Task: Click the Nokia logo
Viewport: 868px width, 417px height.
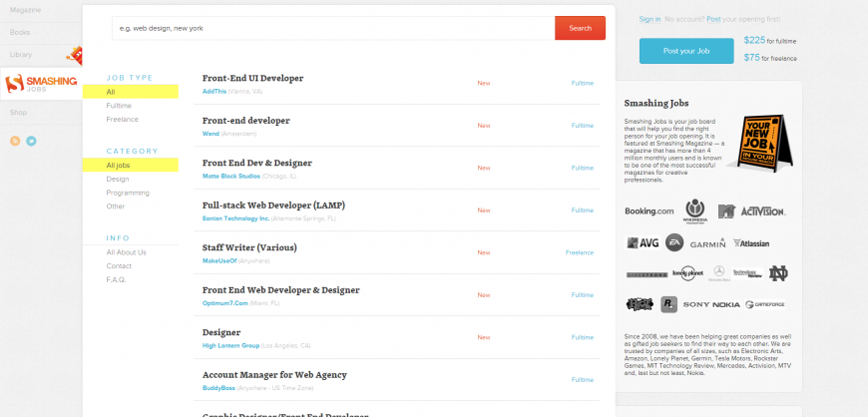Action: (x=726, y=304)
